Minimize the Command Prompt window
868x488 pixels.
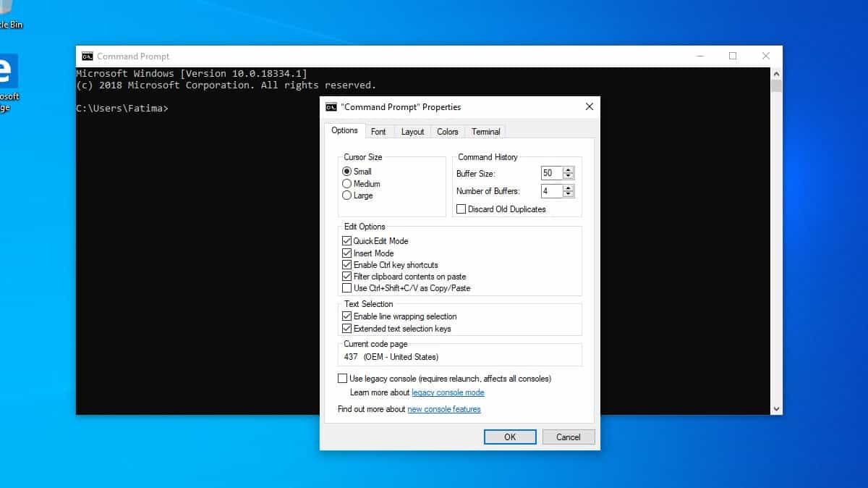699,56
